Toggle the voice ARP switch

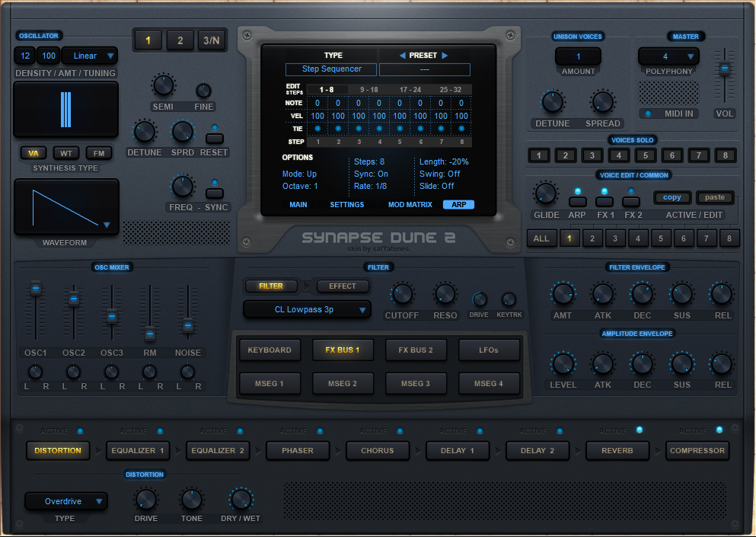[x=578, y=202]
